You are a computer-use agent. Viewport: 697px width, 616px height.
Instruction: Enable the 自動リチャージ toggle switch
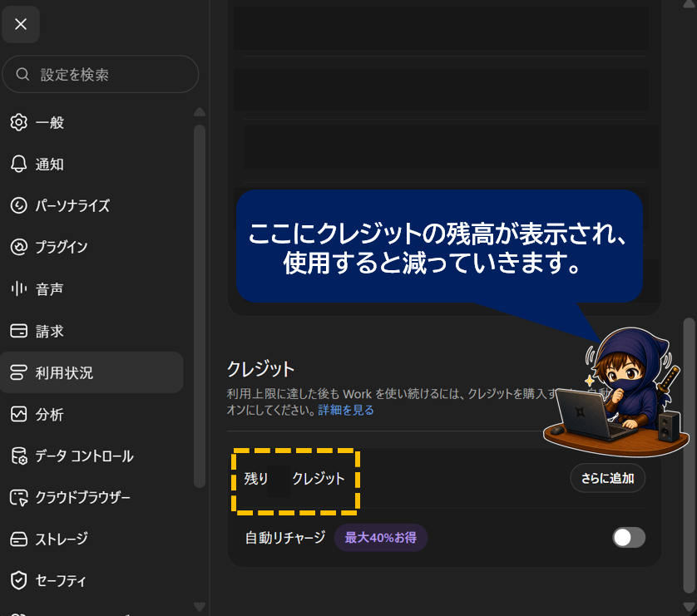coord(629,537)
